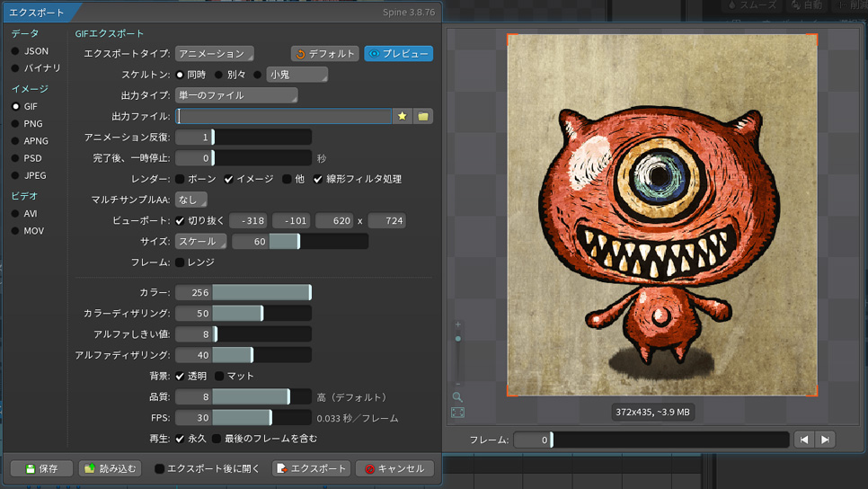
Task: Select PSD image format
Action: 27,158
